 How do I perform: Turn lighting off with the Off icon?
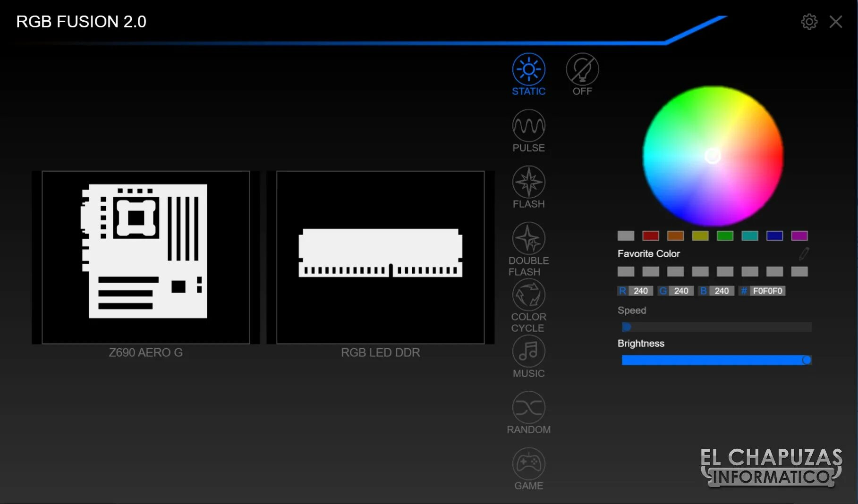click(x=582, y=75)
